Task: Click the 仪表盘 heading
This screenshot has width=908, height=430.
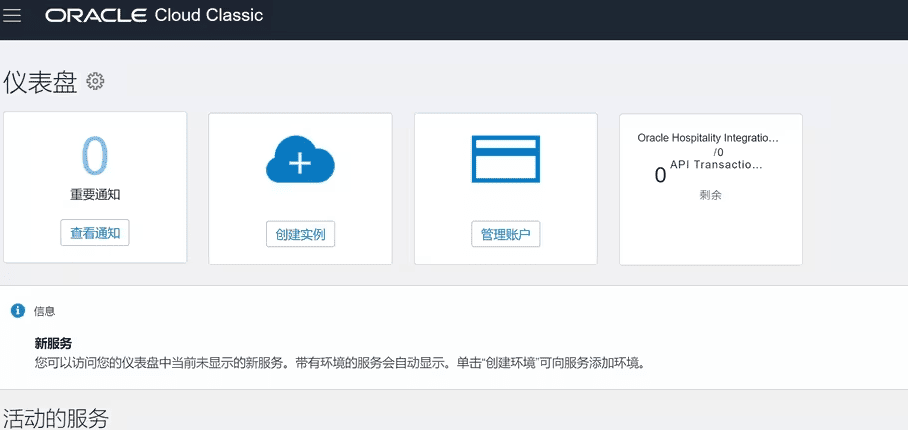Action: [40, 83]
